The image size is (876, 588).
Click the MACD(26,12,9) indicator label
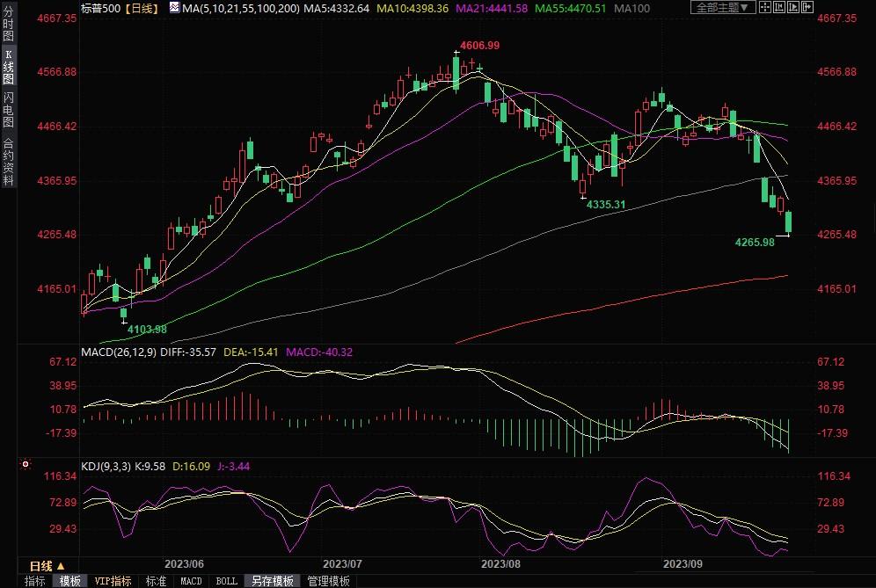[119, 352]
